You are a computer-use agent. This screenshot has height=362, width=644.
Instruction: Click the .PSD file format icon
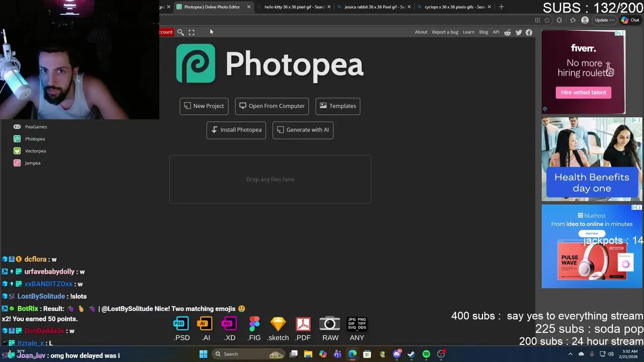(181, 329)
